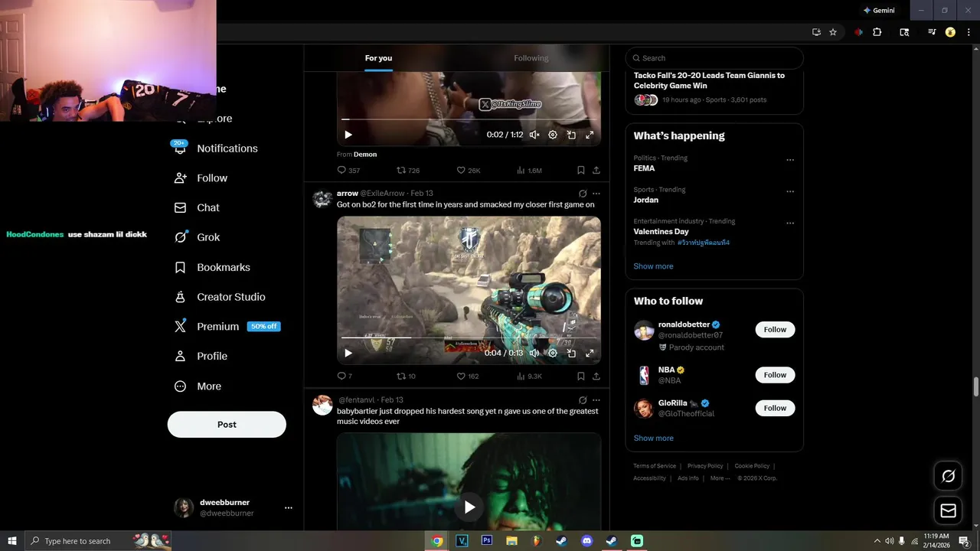This screenshot has height=551, width=980.
Task: Reply to arrow's post with 7 comments
Action: (x=345, y=376)
